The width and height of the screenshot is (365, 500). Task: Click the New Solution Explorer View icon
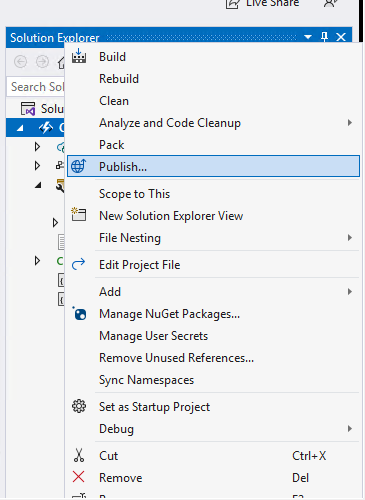[79, 215]
